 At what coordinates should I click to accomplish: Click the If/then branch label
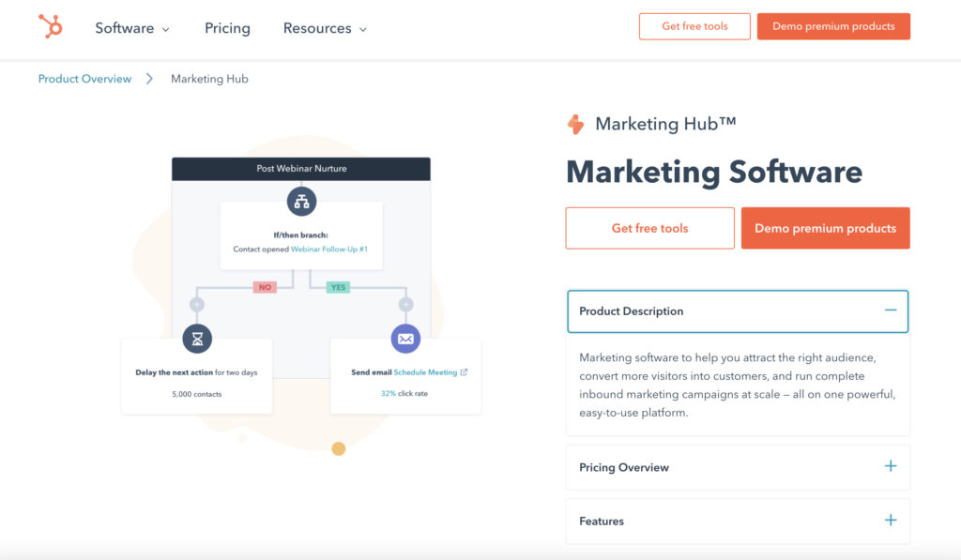301,235
